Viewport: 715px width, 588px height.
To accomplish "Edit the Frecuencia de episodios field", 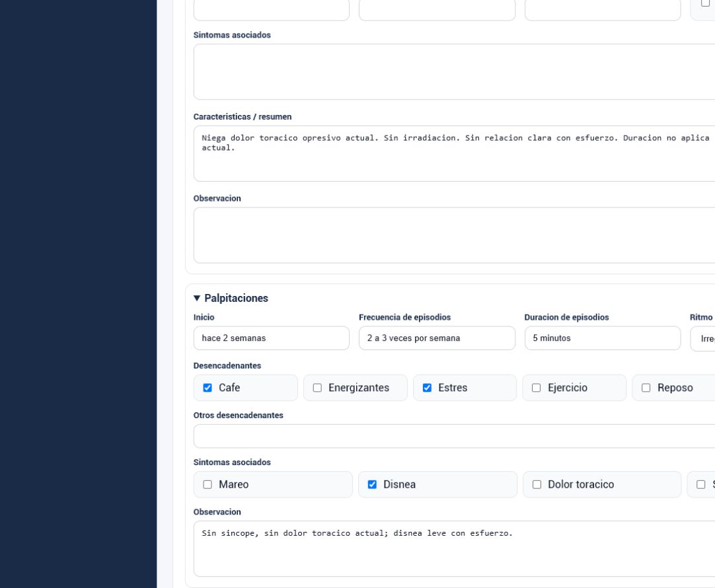I will (437, 338).
